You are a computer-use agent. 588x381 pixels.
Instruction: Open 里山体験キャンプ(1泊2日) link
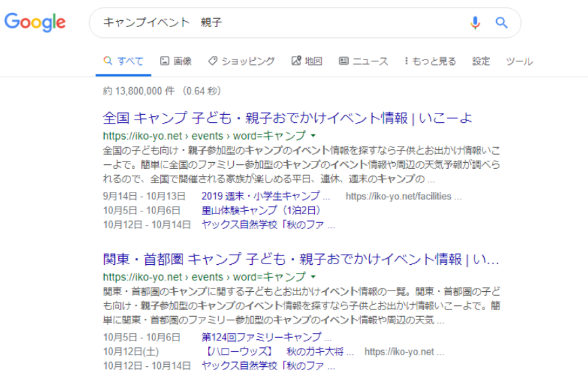coord(261,210)
